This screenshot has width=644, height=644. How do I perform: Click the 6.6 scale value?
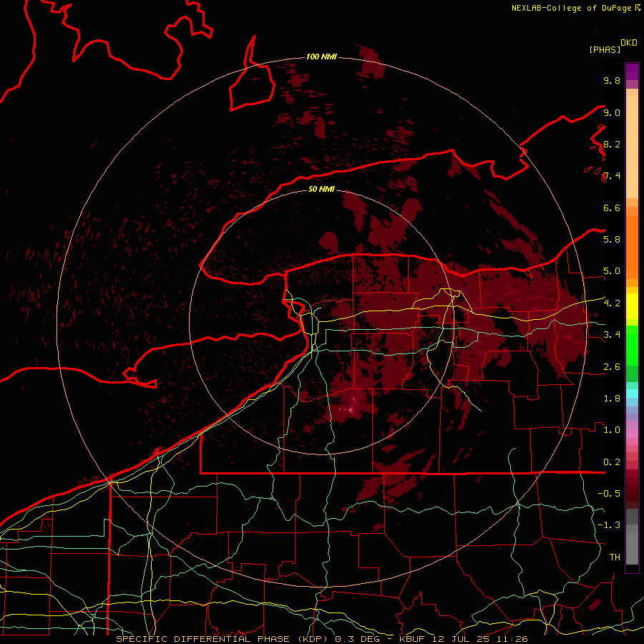pos(612,208)
